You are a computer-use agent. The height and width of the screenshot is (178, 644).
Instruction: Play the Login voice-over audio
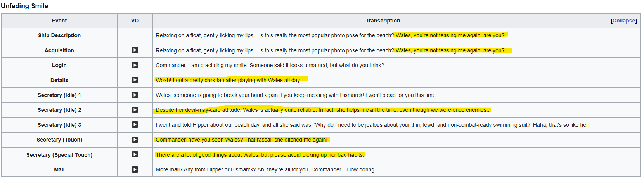(135, 65)
